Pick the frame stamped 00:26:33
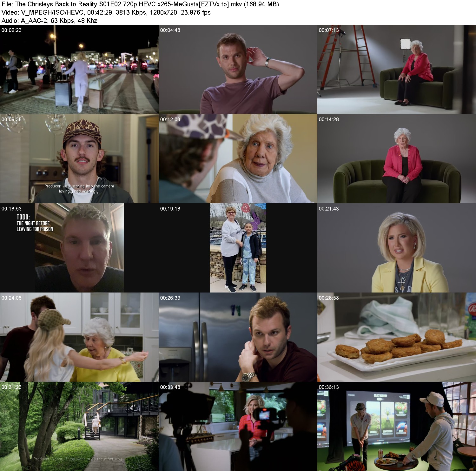The image size is (476, 471). 238,337
